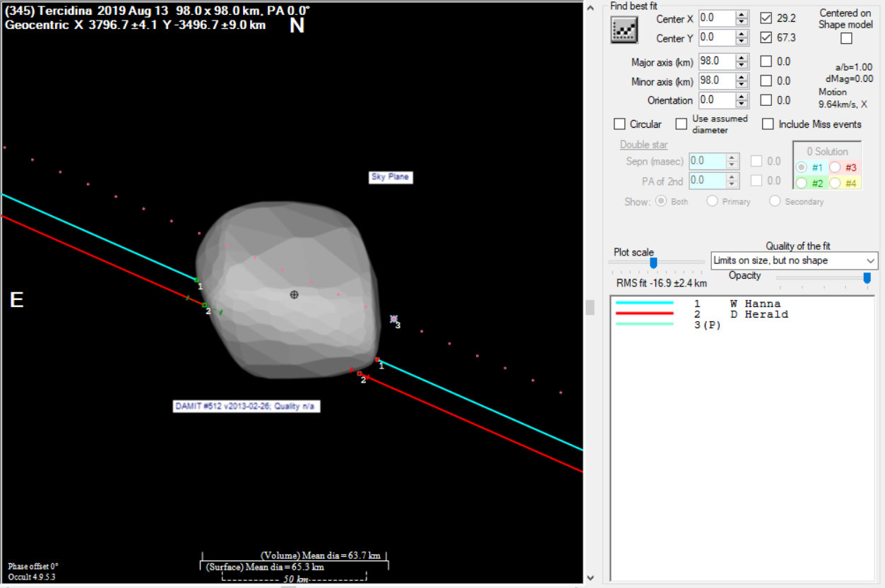Click the Center X input field
This screenshot has height=588, width=885.
(717, 18)
